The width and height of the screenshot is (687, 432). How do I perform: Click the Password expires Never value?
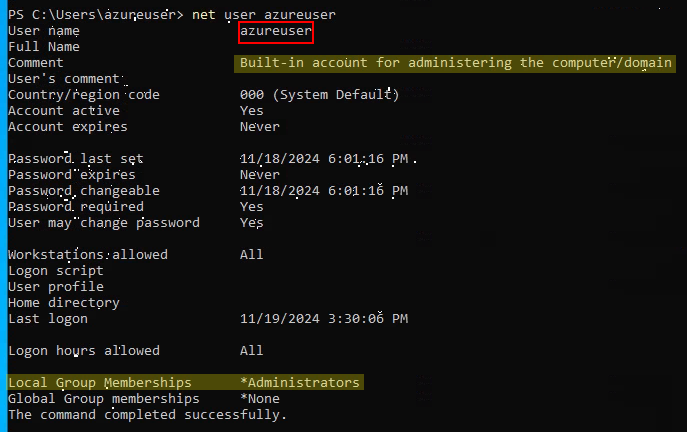click(259, 175)
